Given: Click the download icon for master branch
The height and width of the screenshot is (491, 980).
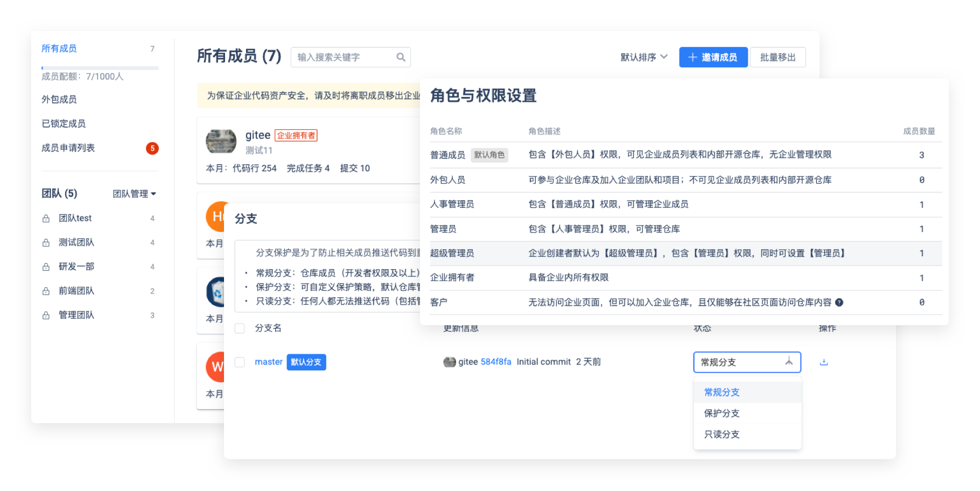Looking at the screenshot, I should click(823, 362).
